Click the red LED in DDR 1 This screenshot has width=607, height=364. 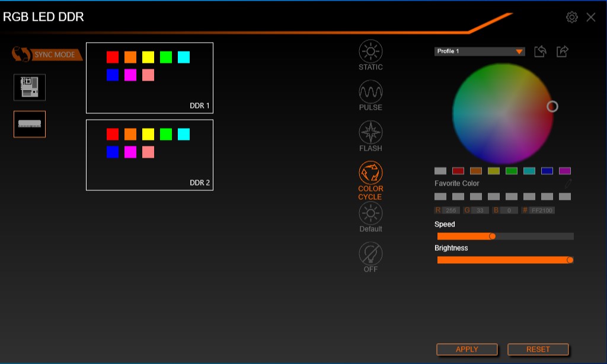click(113, 58)
